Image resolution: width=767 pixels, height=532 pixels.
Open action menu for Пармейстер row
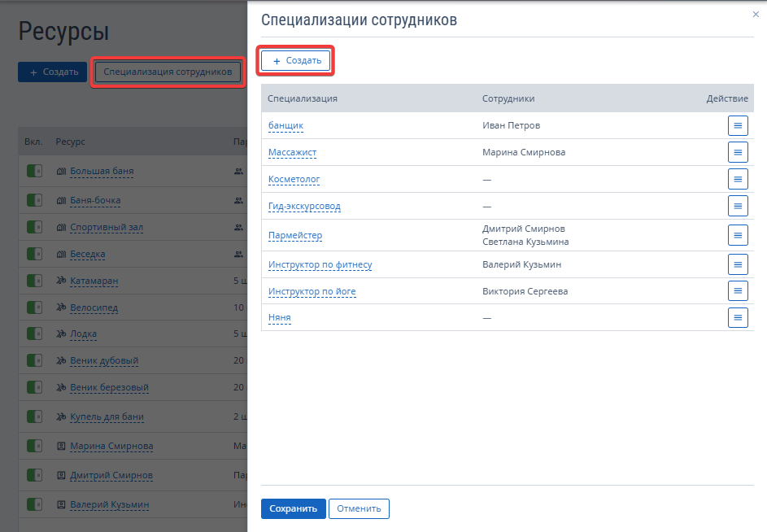click(x=738, y=235)
